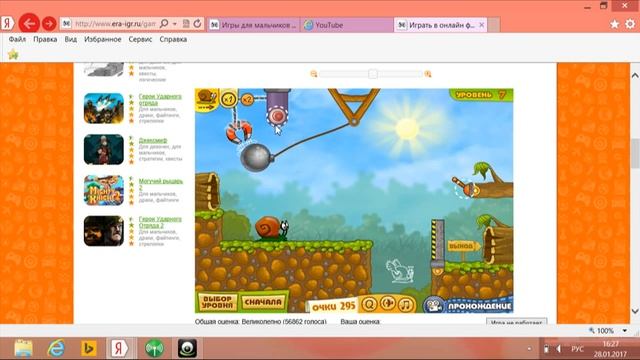
Task: Click the 'Игра не работает' button
Action: (516, 322)
